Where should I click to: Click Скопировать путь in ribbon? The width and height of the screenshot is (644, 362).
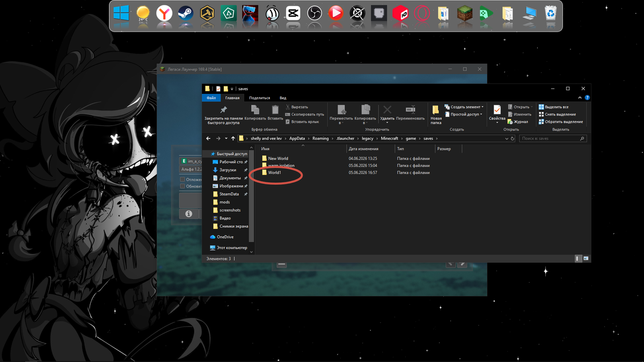tap(304, 114)
